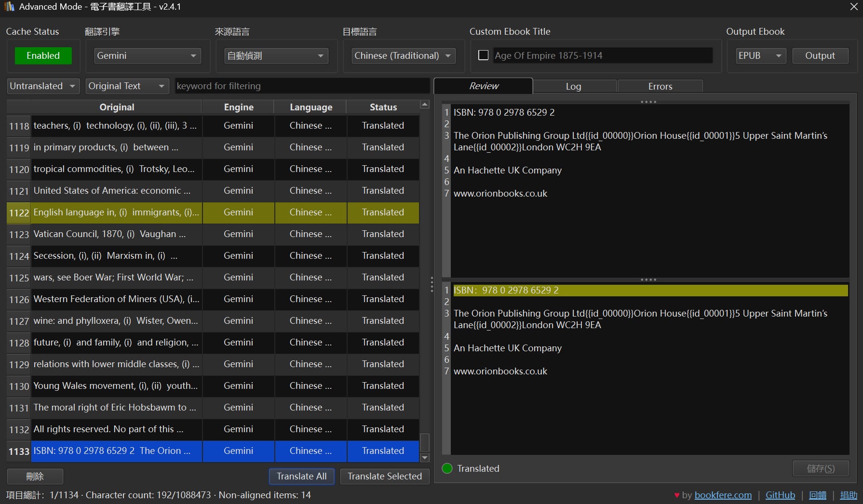Click the table scrollbar up arrow
The image size is (863, 504).
pyautogui.click(x=425, y=105)
